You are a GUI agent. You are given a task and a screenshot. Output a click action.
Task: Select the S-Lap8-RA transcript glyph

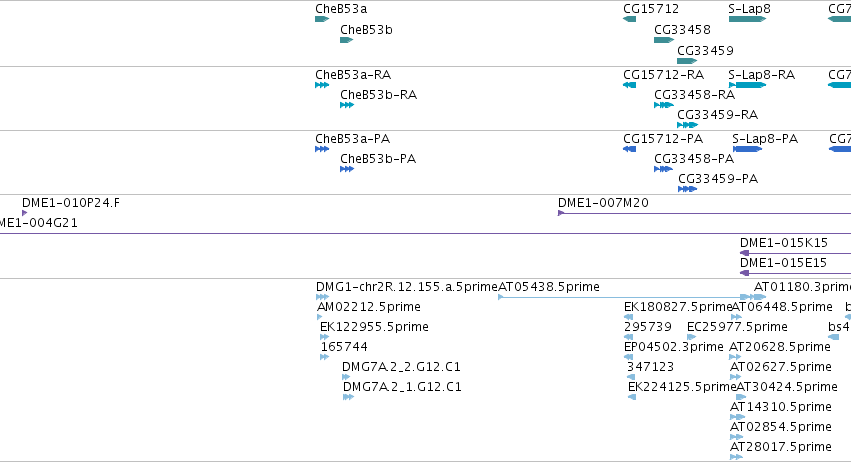pyautogui.click(x=747, y=85)
